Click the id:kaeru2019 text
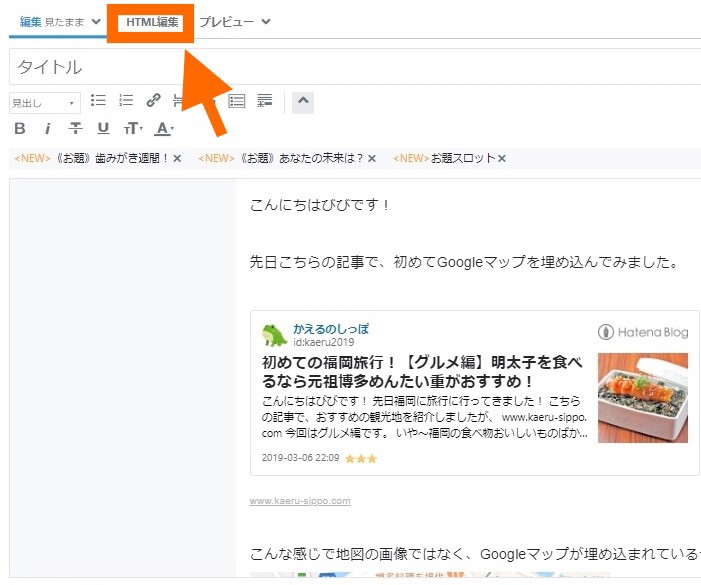 (324, 342)
